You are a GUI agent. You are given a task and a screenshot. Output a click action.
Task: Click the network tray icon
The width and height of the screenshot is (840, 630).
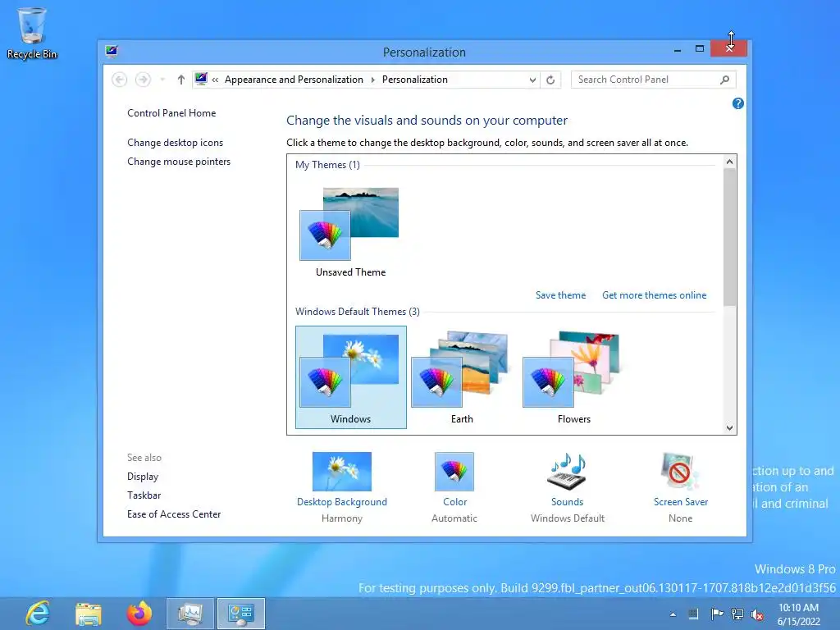click(737, 614)
